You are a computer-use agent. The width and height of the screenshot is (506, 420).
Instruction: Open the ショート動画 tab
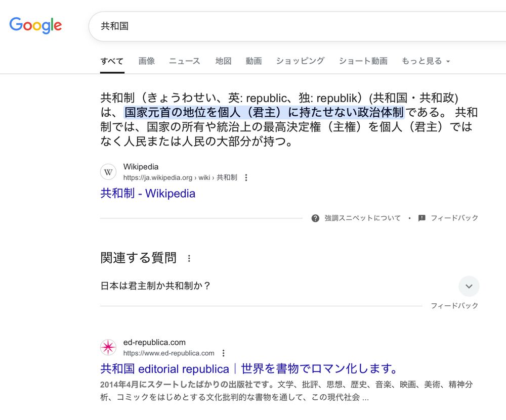tap(363, 61)
